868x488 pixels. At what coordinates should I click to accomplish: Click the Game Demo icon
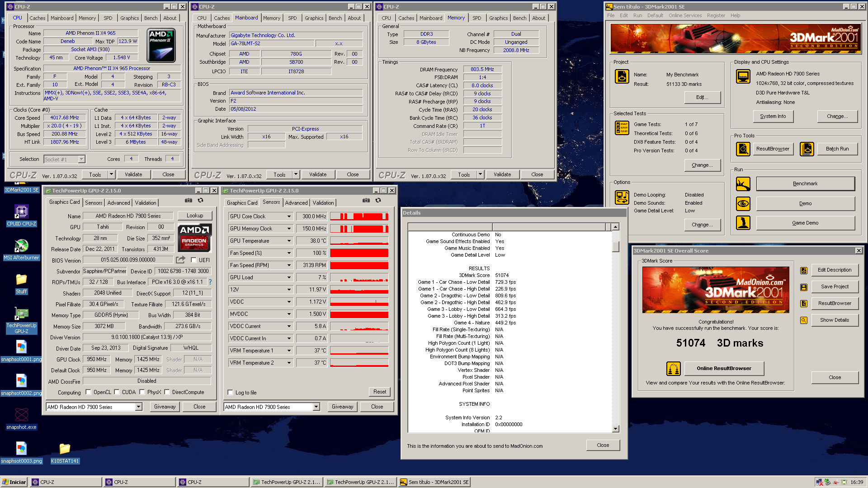pyautogui.click(x=743, y=223)
